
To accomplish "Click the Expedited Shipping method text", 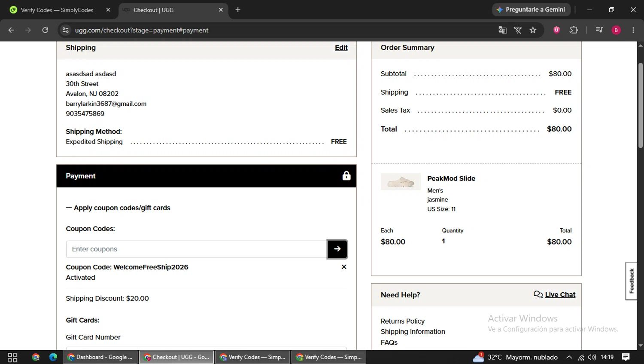I will 94,141.
